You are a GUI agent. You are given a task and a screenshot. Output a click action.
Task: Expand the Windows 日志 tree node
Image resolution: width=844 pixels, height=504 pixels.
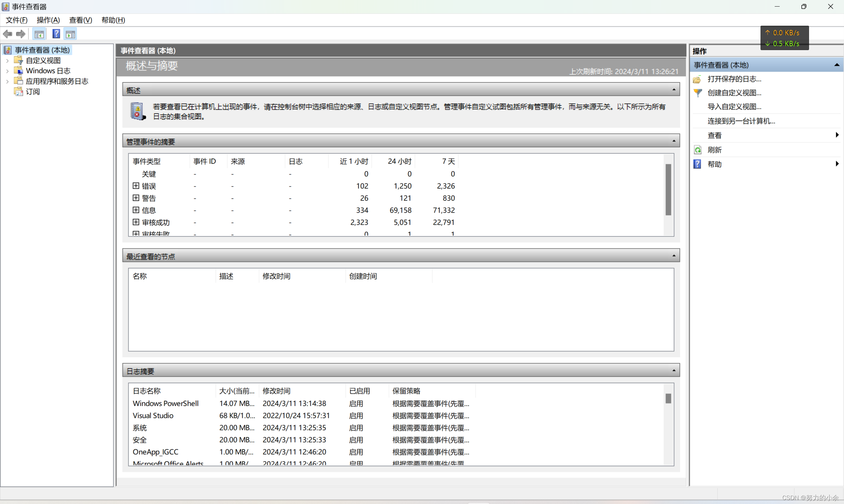(x=8, y=71)
